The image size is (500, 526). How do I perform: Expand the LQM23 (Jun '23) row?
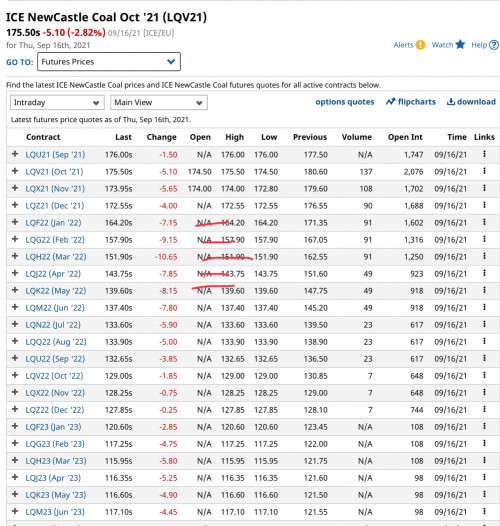(x=15, y=512)
